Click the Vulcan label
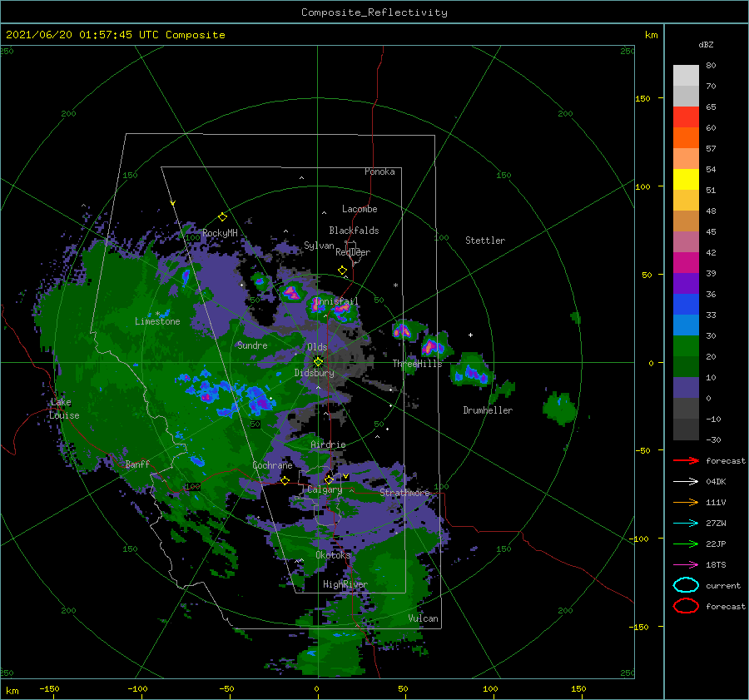This screenshot has height=700, width=749. [x=423, y=618]
